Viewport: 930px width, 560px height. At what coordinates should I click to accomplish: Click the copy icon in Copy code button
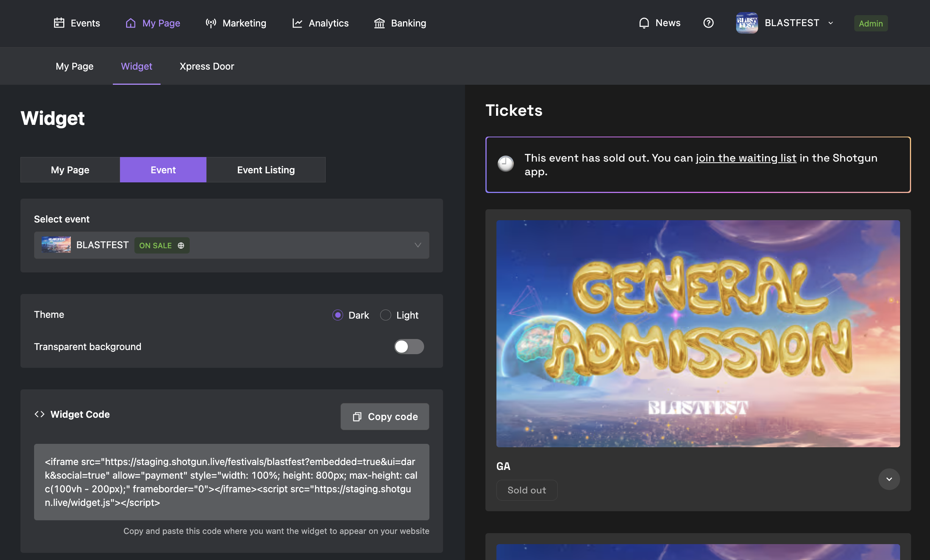point(357,417)
